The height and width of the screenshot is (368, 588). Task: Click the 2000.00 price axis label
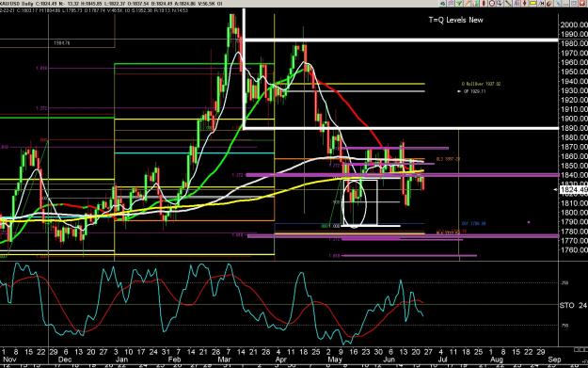(574, 25)
